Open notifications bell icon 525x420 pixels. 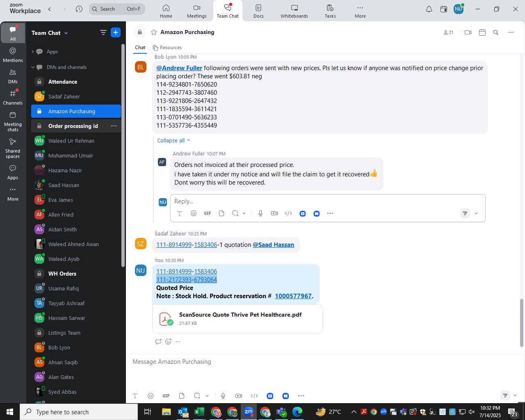point(429,9)
